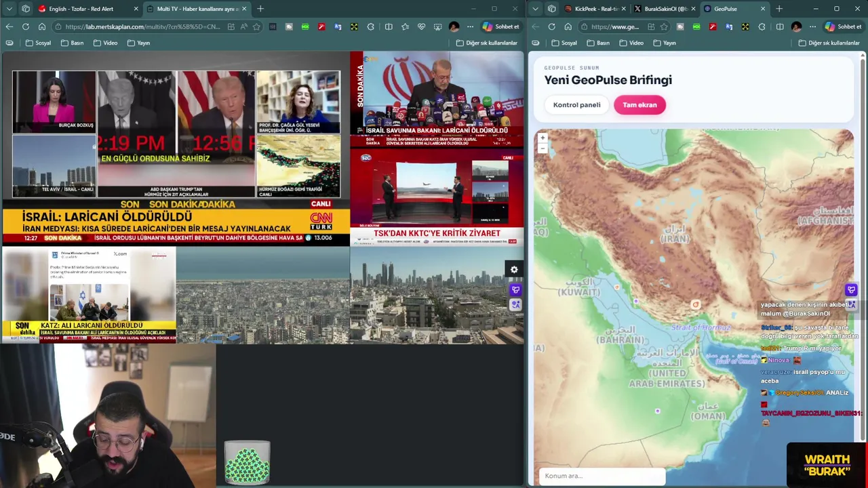Open yellow arrows extension in GeoPulse toolbar
The image size is (868, 488).
pyautogui.click(x=745, y=26)
